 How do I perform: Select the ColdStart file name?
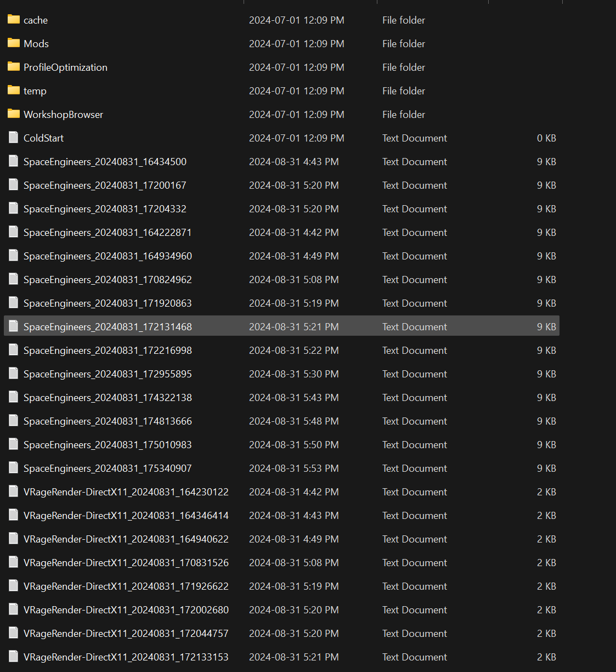[43, 138]
